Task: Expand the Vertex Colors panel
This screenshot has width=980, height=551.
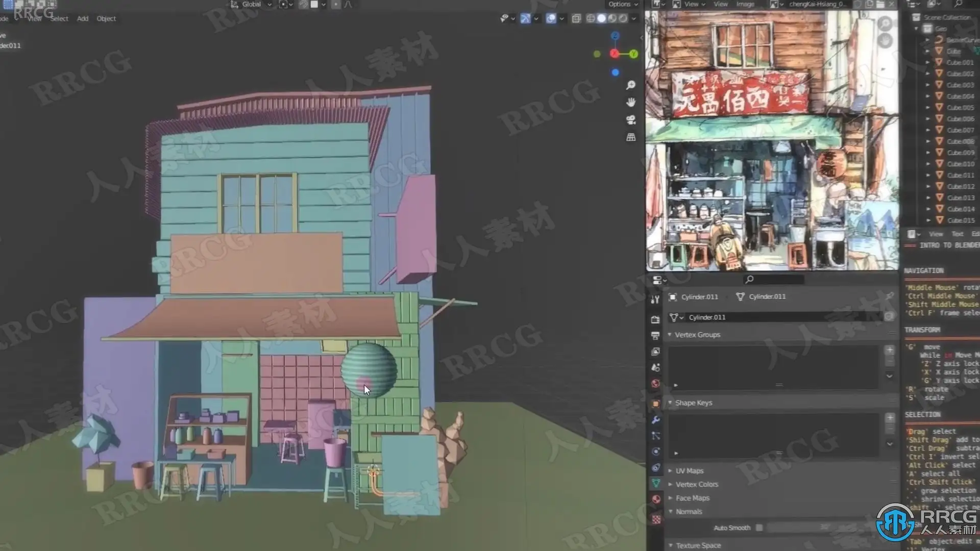Action: (696, 484)
